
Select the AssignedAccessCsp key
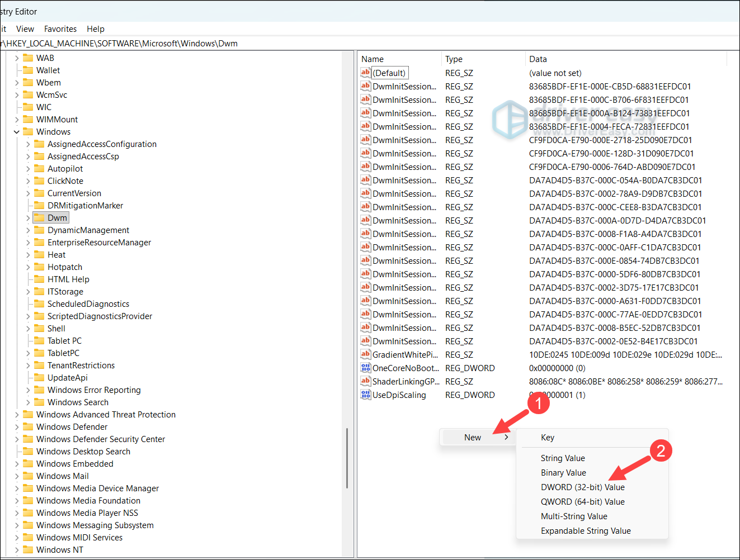tap(83, 156)
